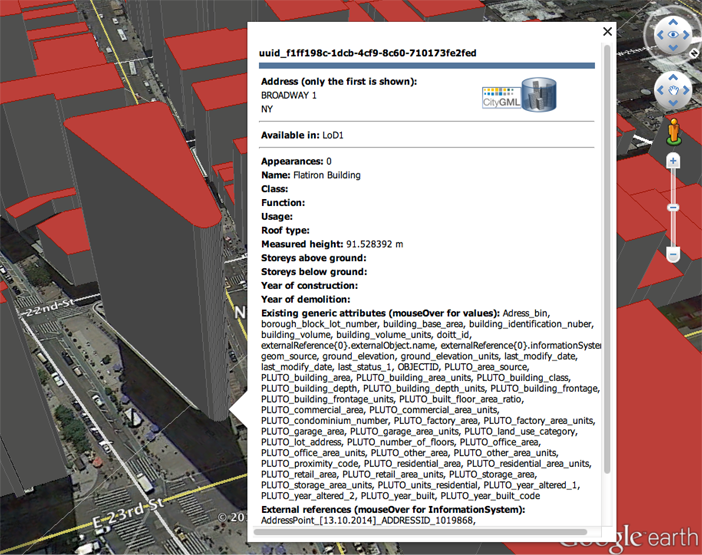Click the 'PLUTO_retail_area_units' attribute
Viewport: 702px width, 555px height.
(393, 474)
